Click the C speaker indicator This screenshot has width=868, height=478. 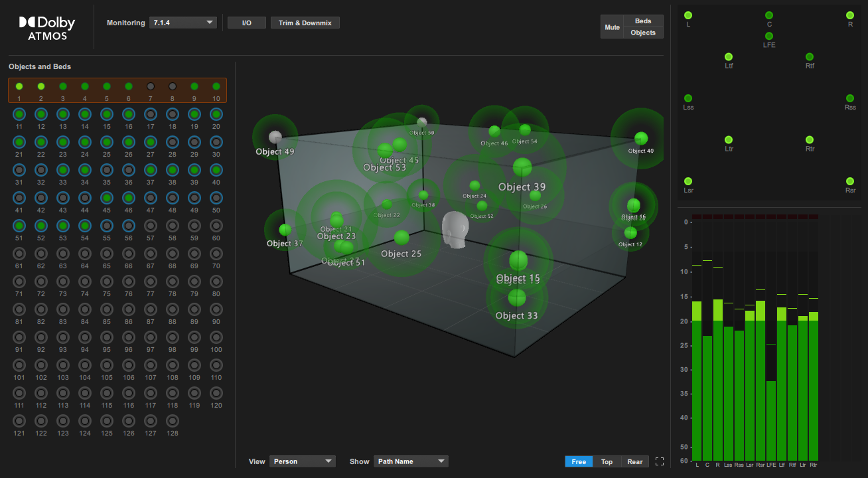(769, 15)
